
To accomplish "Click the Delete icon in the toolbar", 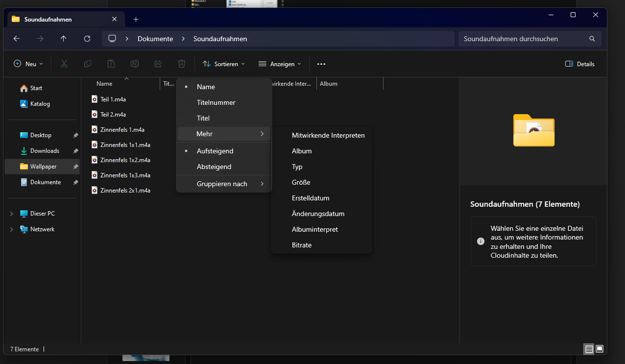I will point(181,64).
